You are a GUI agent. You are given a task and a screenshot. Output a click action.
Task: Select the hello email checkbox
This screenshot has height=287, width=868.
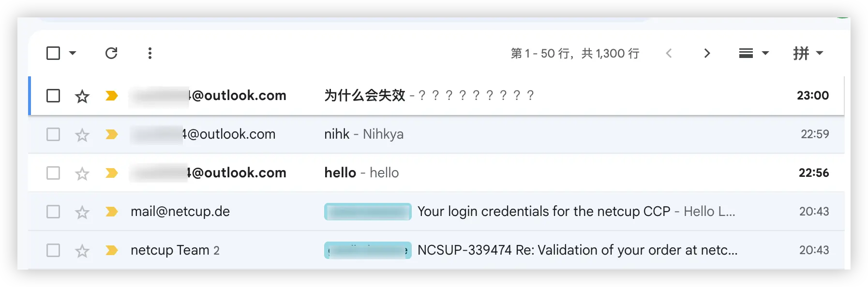click(53, 173)
